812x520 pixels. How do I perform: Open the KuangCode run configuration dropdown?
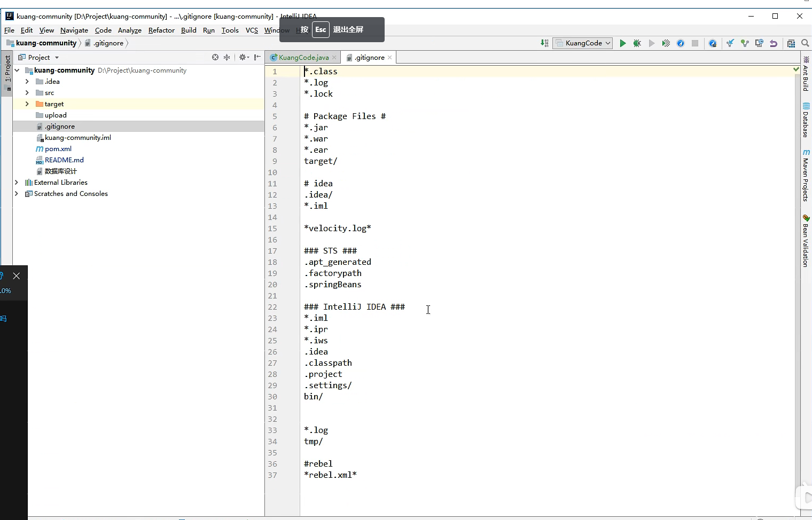(x=583, y=43)
